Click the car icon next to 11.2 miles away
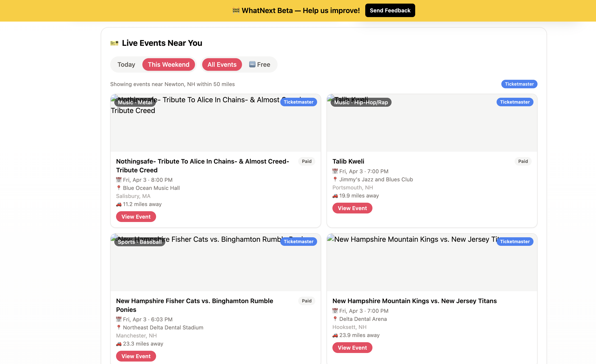 pyautogui.click(x=119, y=204)
